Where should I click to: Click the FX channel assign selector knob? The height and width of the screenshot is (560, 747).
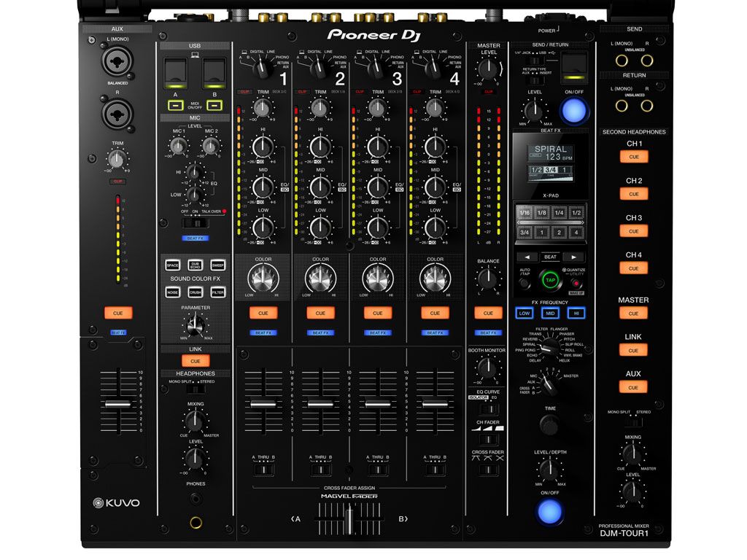pyautogui.click(x=543, y=379)
